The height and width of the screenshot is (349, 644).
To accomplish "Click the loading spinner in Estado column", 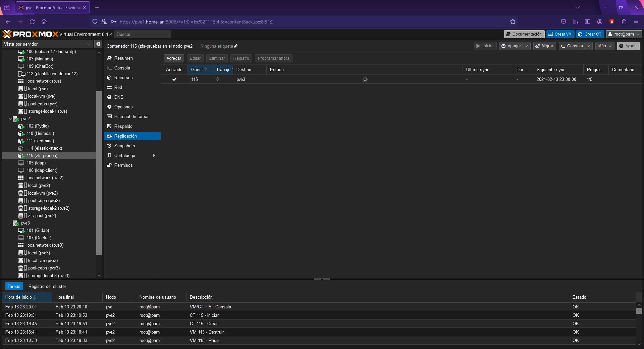I will click(x=365, y=80).
